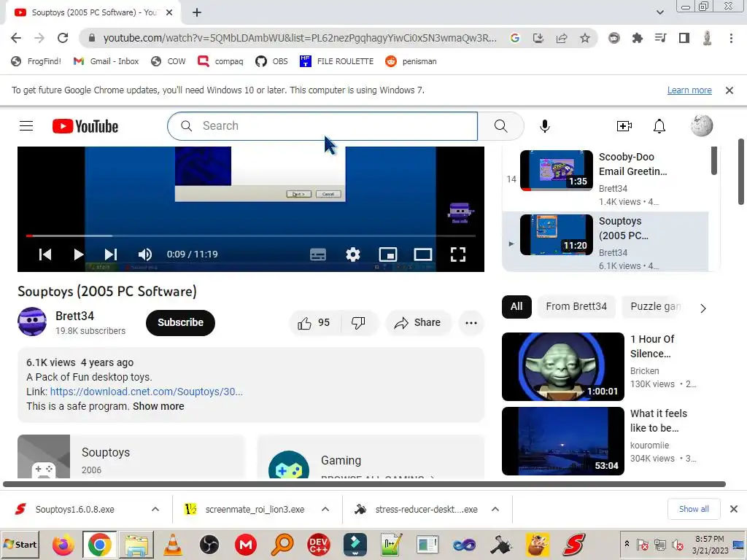Open the FILE ROULETTE bookmark
Image resolution: width=747 pixels, height=560 pixels.
tap(336, 61)
